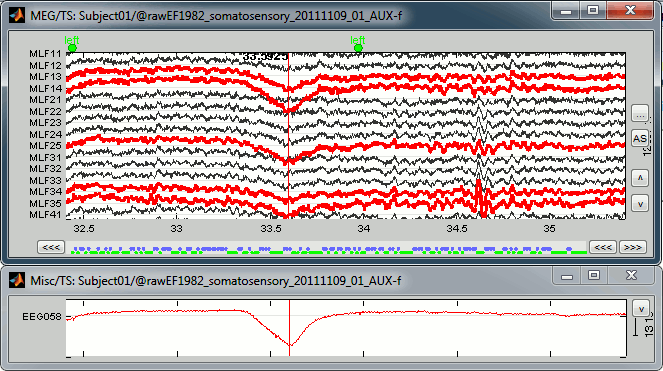Click the 34 time axis label

point(363,229)
